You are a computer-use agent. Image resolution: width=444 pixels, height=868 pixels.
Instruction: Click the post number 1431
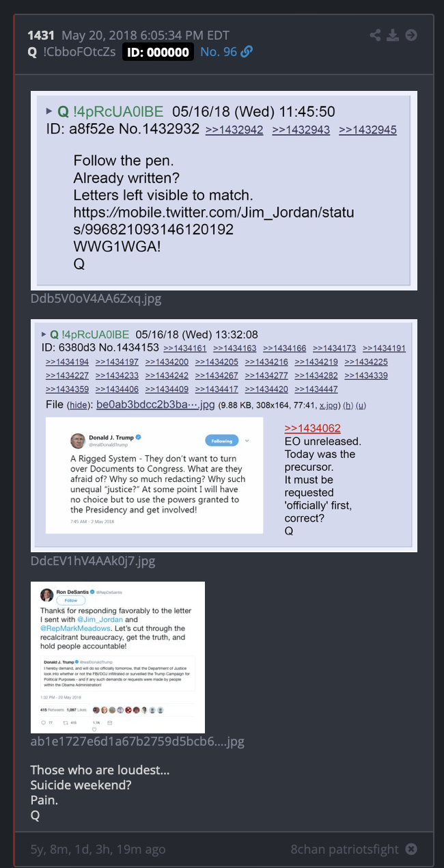click(x=41, y=36)
